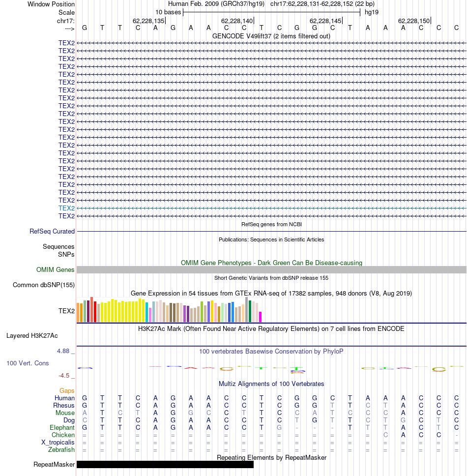Select the Mouse alignment row label
The image size is (467, 476).
click(x=65, y=413)
